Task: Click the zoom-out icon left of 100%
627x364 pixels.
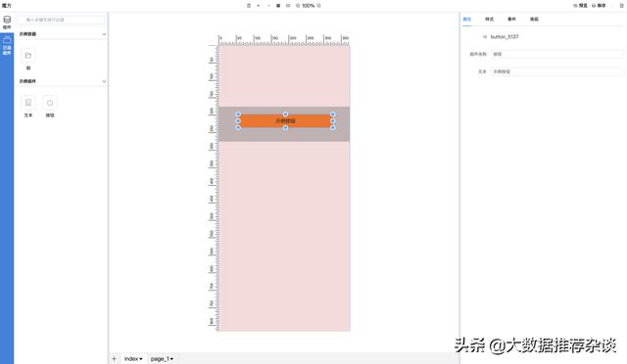Action: [298, 6]
